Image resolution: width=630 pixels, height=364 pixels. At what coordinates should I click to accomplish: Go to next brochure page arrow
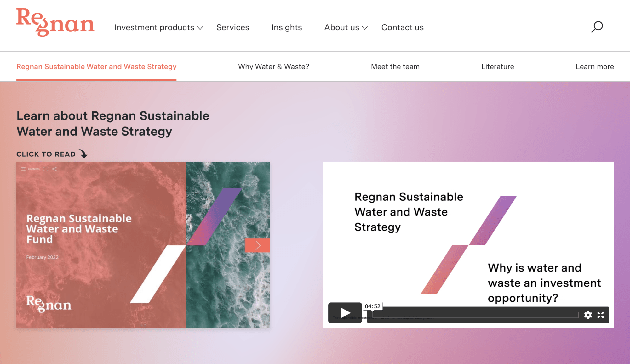click(257, 245)
